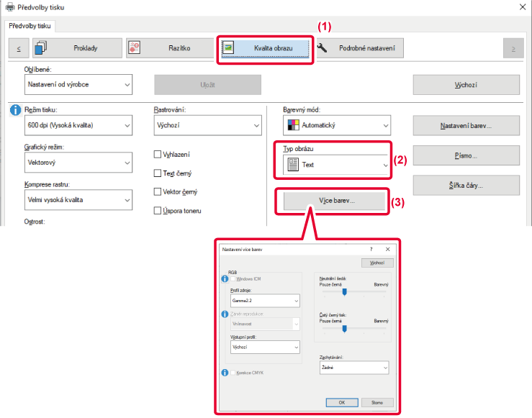
Task: Click the Neutrální šedá slider handle
Action: [345, 292]
